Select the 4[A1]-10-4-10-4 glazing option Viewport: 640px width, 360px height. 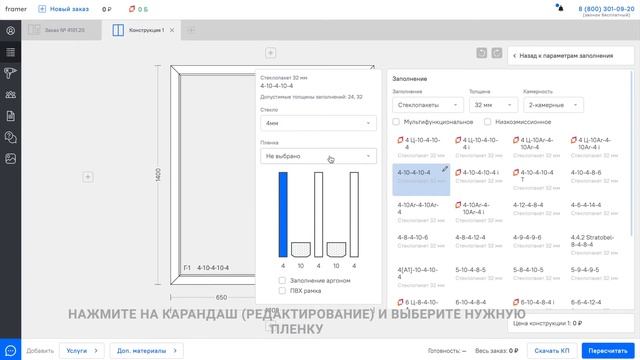pyautogui.click(x=421, y=277)
